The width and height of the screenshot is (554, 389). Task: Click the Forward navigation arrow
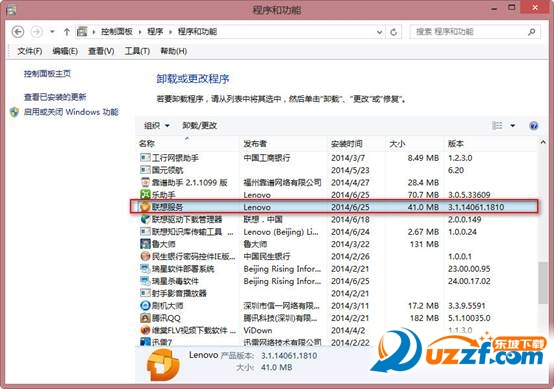point(36,32)
